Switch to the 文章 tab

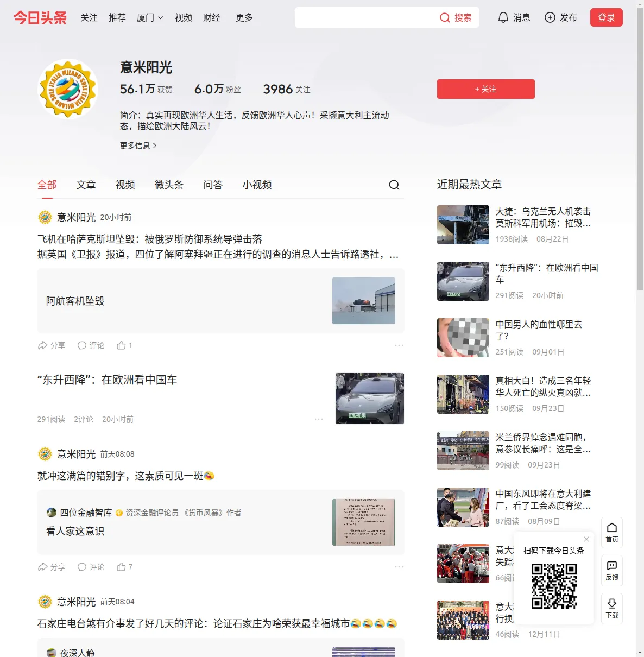point(86,185)
